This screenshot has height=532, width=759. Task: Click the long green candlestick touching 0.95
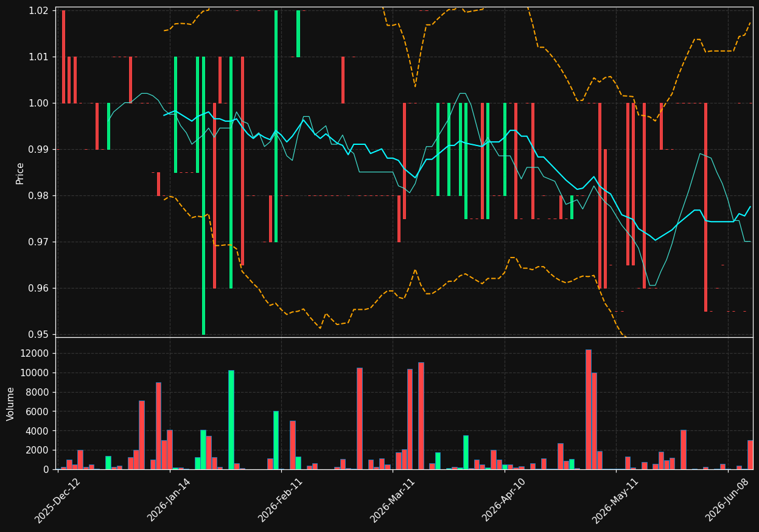tap(203, 195)
